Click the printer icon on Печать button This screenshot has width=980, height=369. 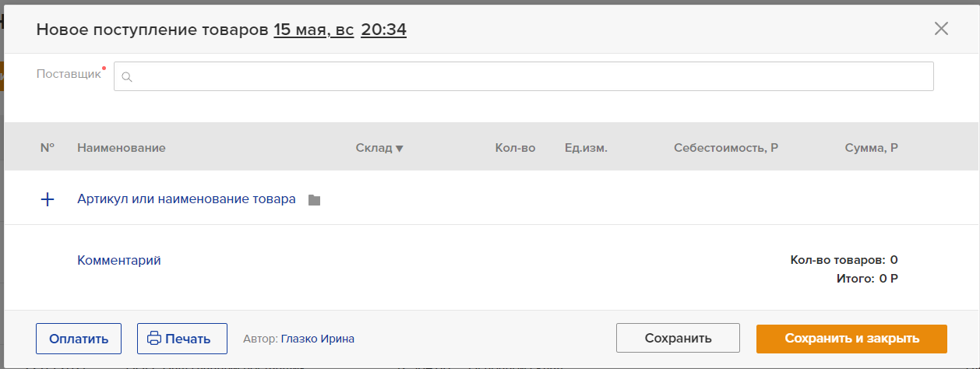pyautogui.click(x=154, y=339)
